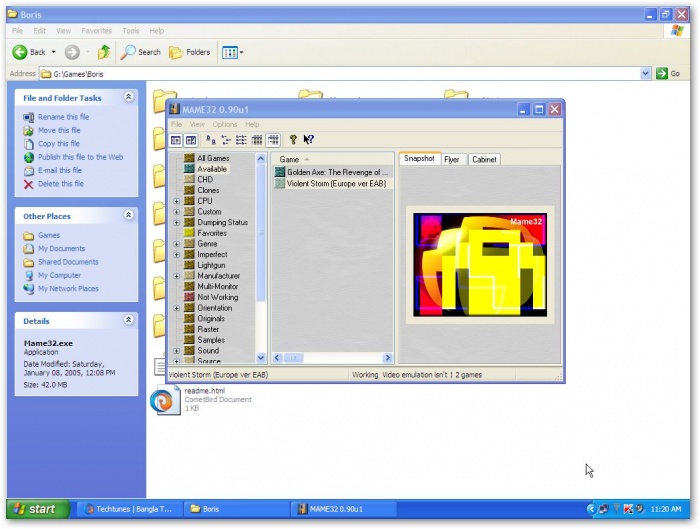The width and height of the screenshot is (700, 529).
Task: Select Golden Axe: The Revenge game entry
Action: pyautogui.click(x=332, y=172)
